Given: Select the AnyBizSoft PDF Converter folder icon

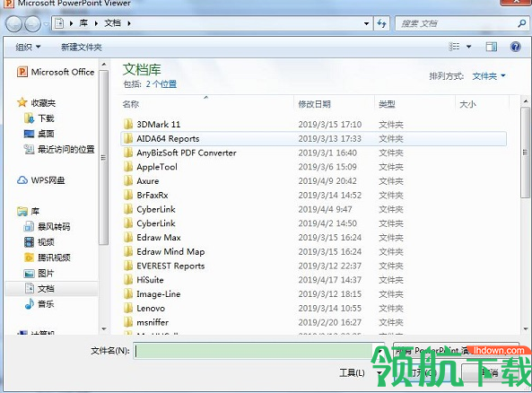Looking at the screenshot, I should (128, 153).
